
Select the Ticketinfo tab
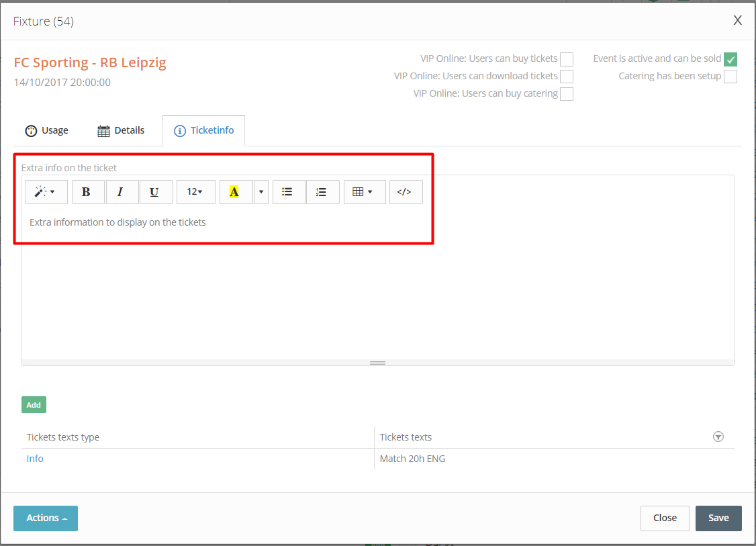(x=204, y=131)
